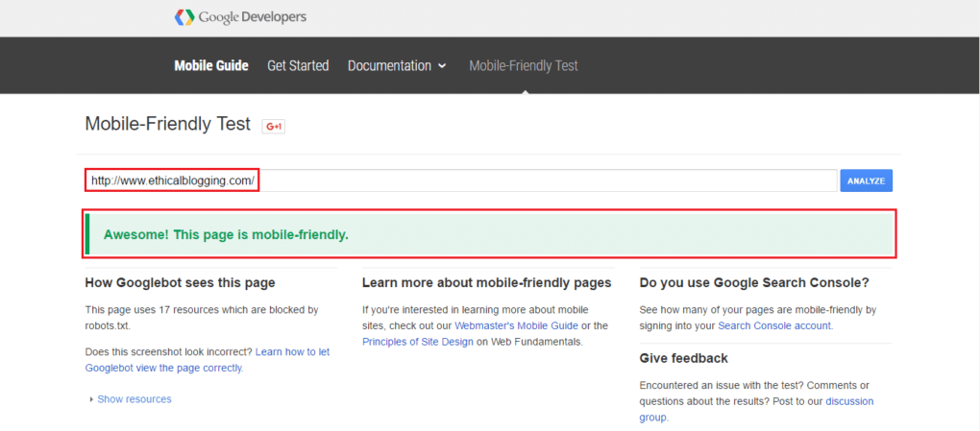Open the Googlebot view page correctly link
The height and width of the screenshot is (431, 980).
pyautogui.click(x=207, y=359)
